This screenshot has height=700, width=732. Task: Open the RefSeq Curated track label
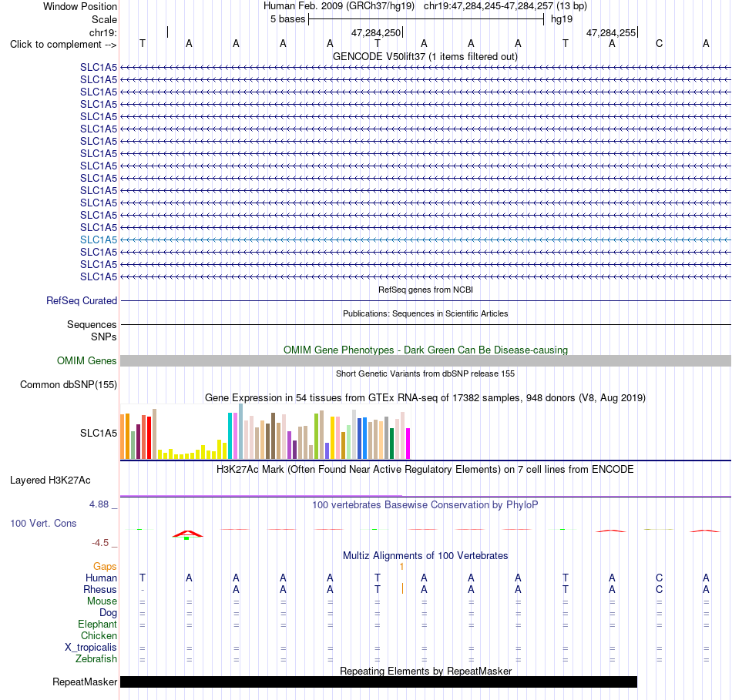82,300
